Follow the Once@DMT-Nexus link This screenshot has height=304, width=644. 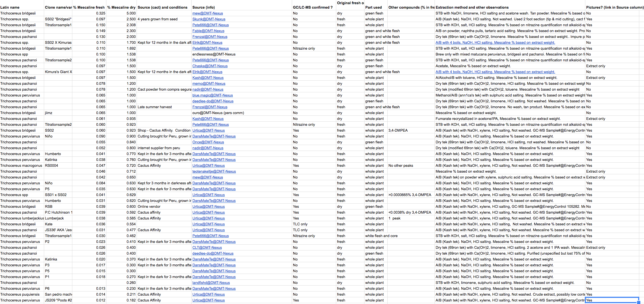(x=208, y=142)
